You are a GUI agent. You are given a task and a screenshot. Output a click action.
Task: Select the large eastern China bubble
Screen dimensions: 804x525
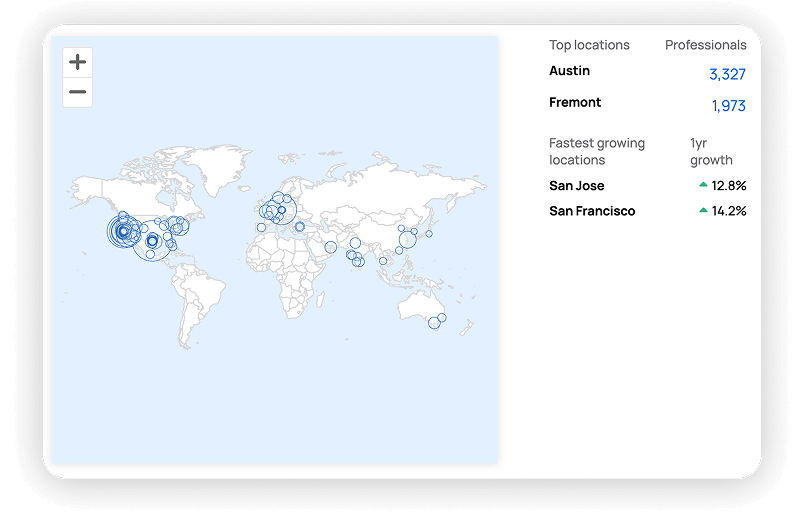408,240
